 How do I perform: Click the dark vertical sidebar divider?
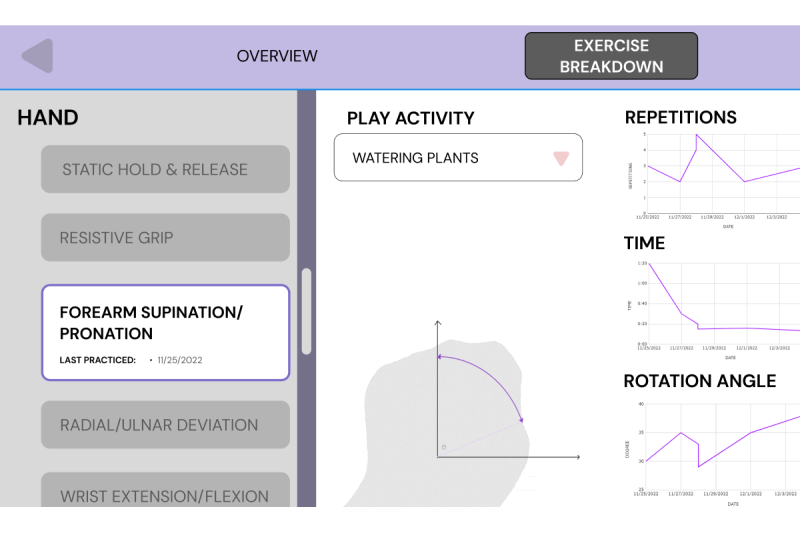[x=307, y=299]
